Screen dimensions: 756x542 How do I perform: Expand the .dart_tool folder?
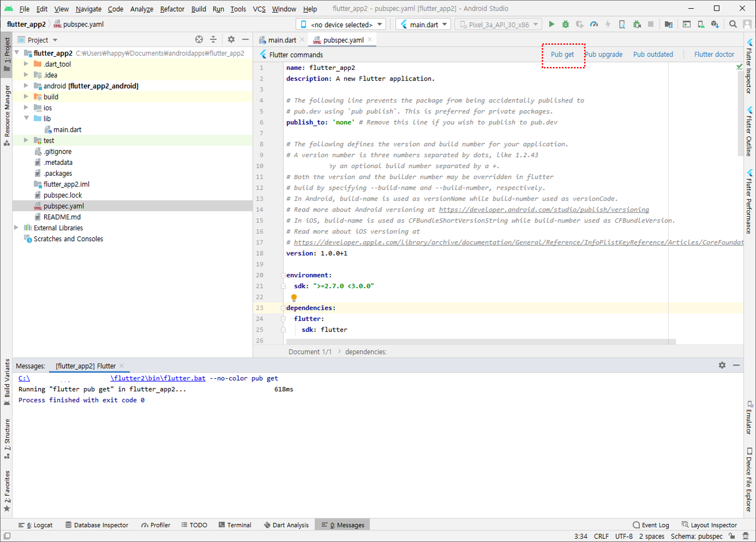(26, 64)
